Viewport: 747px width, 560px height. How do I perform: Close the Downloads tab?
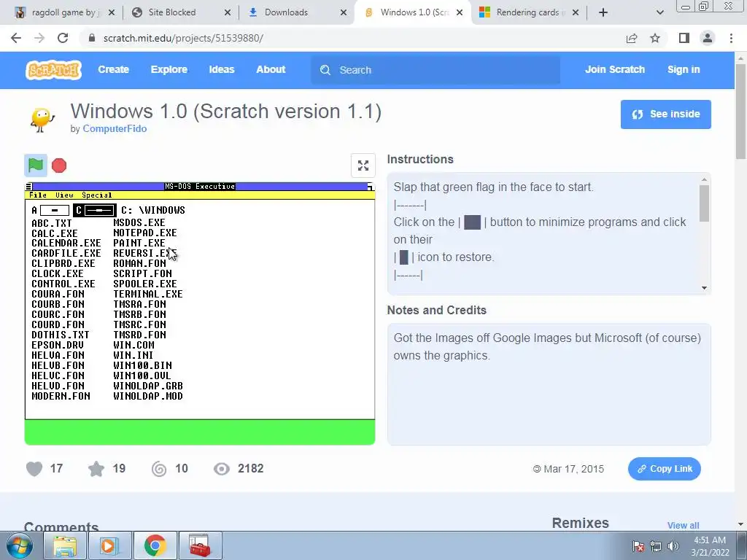point(344,12)
